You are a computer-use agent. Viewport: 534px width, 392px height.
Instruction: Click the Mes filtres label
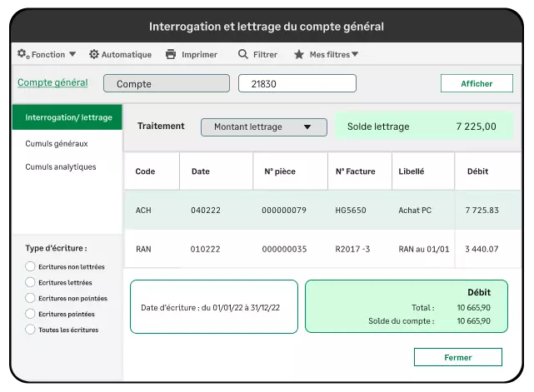click(329, 54)
